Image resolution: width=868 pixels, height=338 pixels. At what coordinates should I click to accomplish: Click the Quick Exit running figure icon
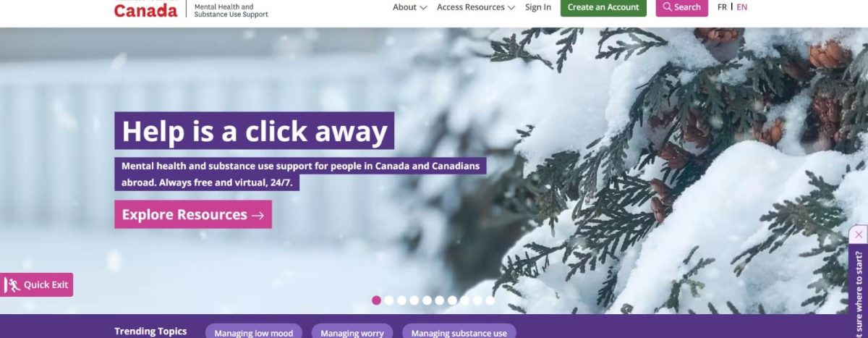(12, 285)
